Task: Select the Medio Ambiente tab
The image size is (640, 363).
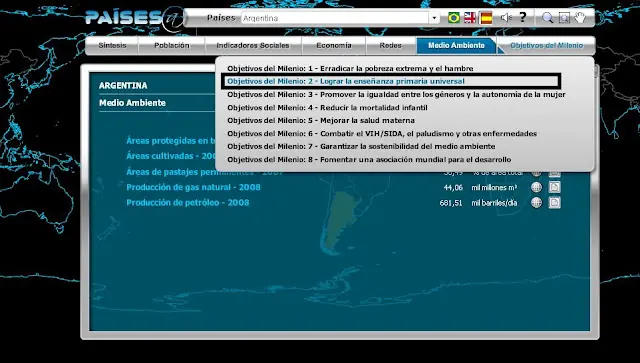Action: tap(456, 45)
